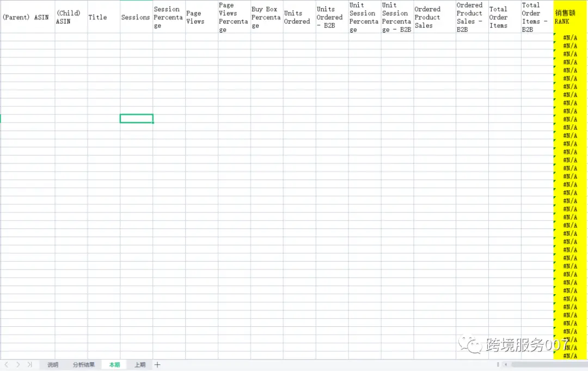Click the Ordered Product Sales header cell
Image resolution: width=588 pixels, height=371 pixels.
(x=434, y=17)
